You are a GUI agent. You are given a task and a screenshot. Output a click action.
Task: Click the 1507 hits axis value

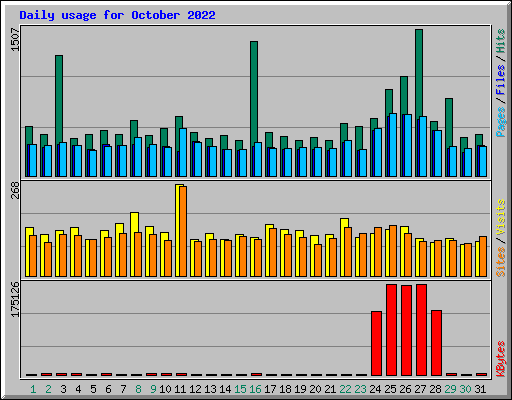tap(16, 40)
